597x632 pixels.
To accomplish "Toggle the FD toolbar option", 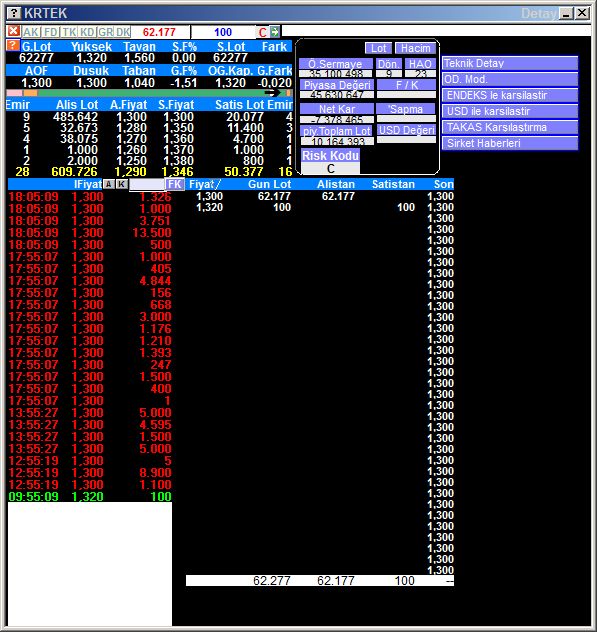I will coord(50,32).
